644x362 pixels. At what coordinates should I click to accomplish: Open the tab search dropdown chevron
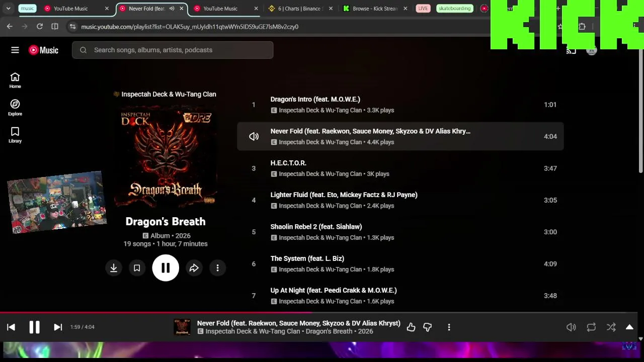pos(8,9)
